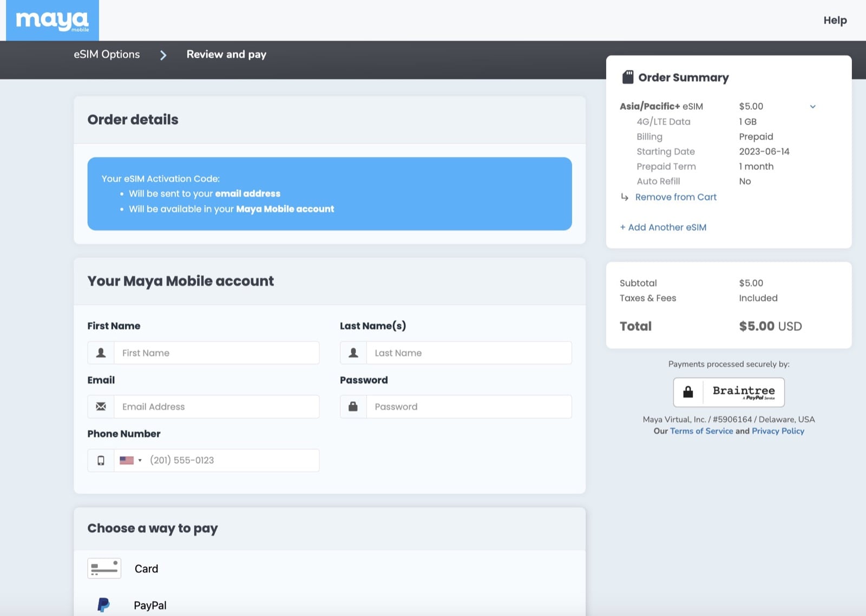Image resolution: width=866 pixels, height=616 pixels.
Task: Click the PayPal logo icon
Action: coord(103,605)
